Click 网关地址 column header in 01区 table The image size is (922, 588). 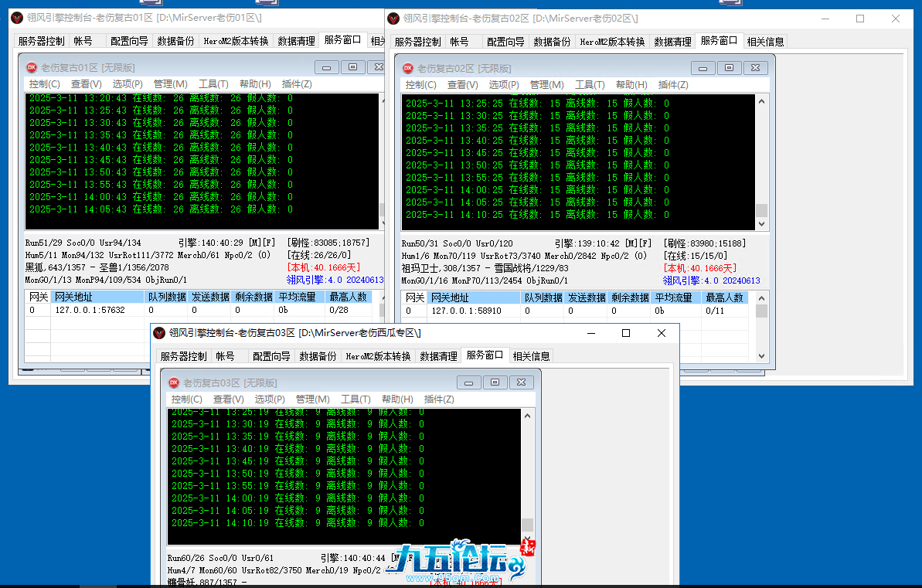97,297
